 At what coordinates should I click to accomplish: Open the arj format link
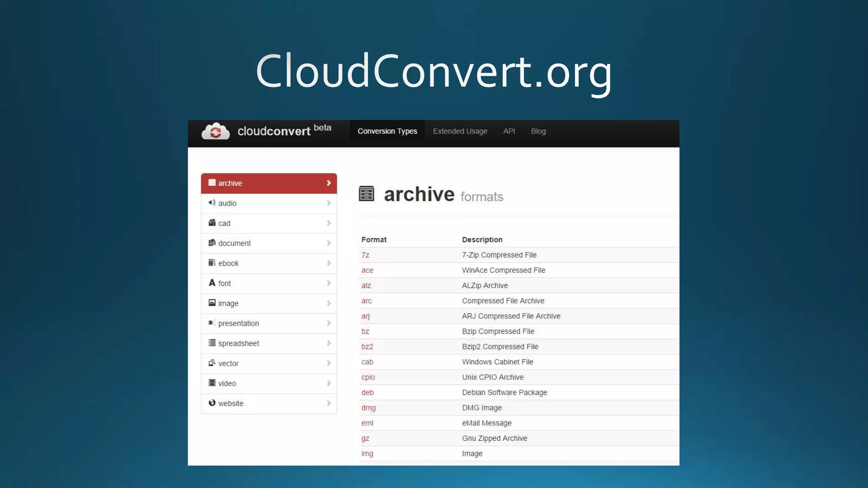click(365, 316)
